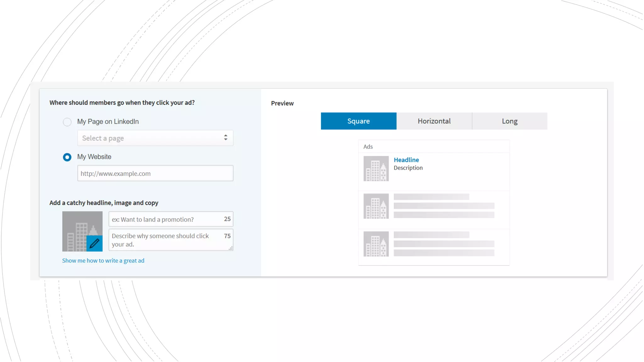Viewport: 644px width, 362px height.
Task: Open the Select a page dropdown
Action: [151, 138]
